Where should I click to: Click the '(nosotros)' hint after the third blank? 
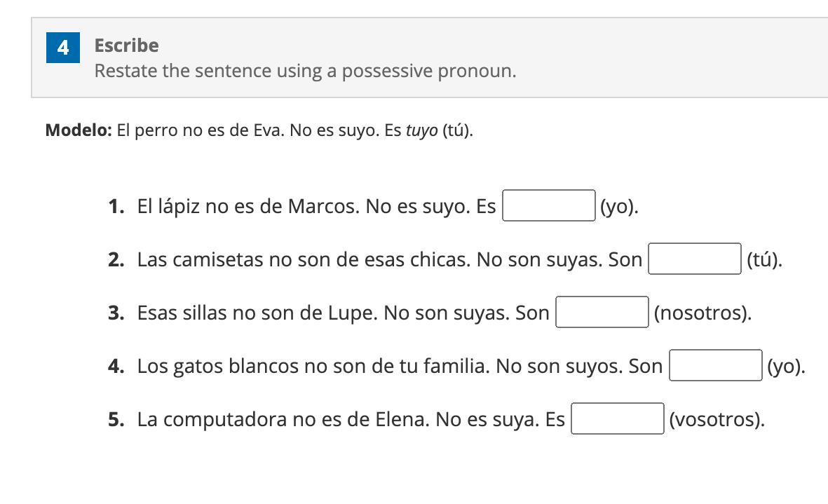coord(703,313)
